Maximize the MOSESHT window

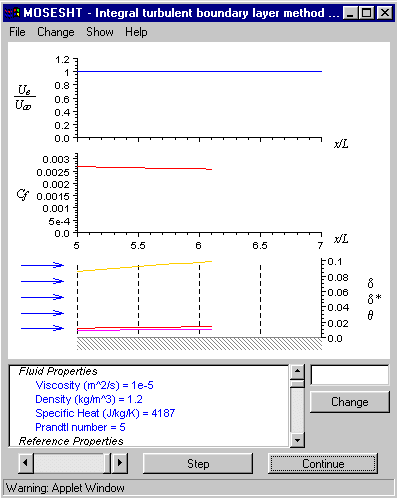[366, 13]
